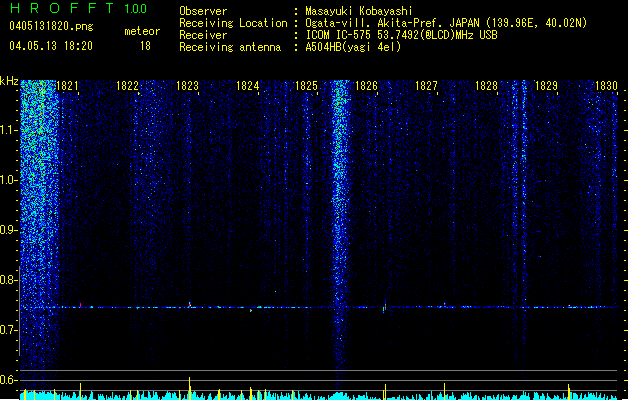Click the meteor label above count
The width and height of the screenshot is (629, 400).
coord(142,31)
